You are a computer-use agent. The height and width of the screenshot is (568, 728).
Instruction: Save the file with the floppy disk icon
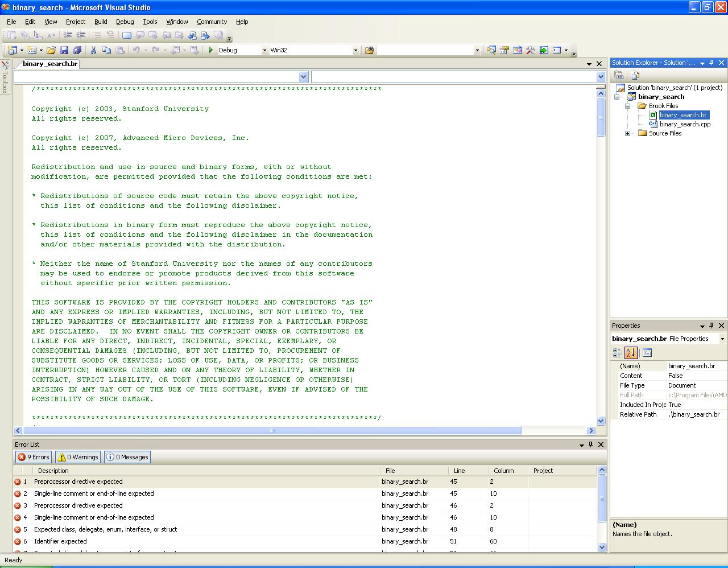[64, 50]
